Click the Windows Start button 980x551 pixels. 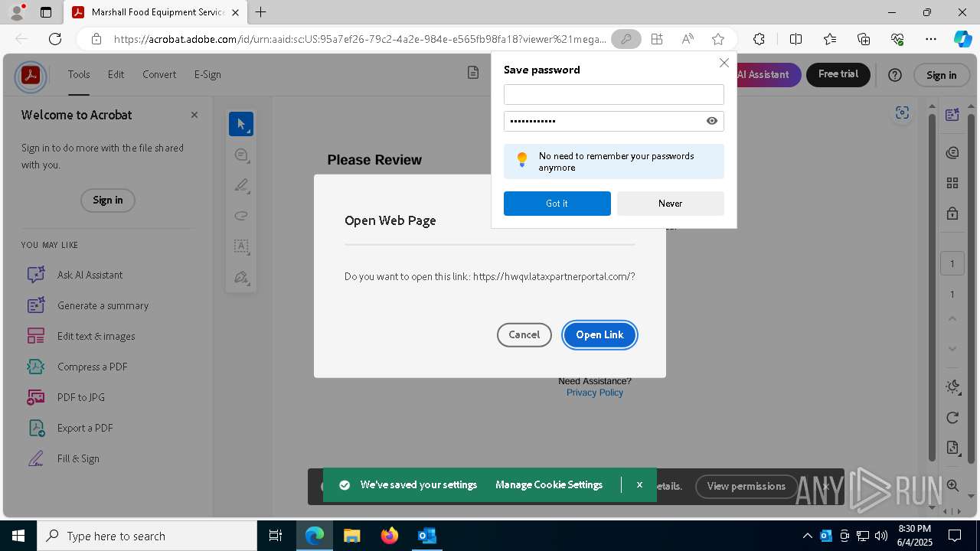pyautogui.click(x=18, y=536)
